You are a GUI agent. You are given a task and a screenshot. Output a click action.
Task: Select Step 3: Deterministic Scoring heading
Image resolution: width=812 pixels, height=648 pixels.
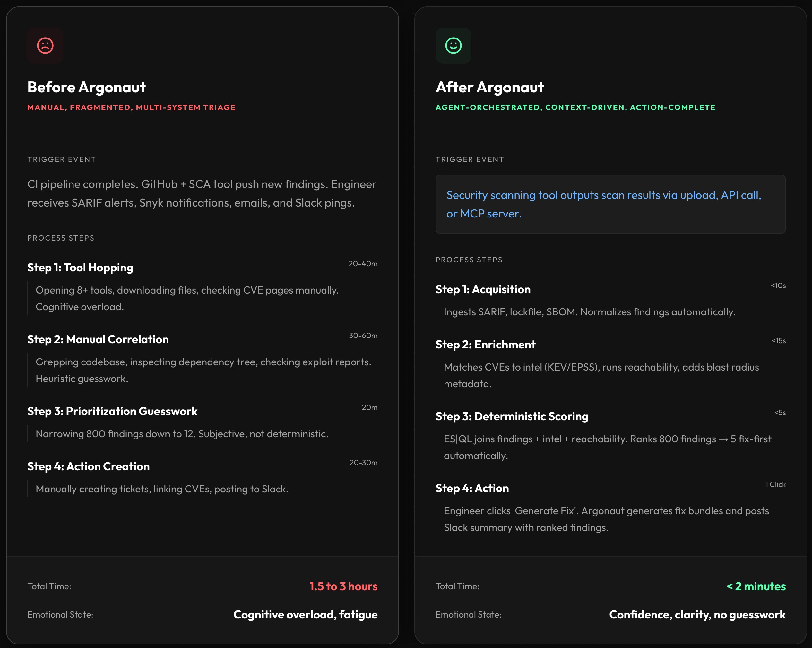[512, 416]
